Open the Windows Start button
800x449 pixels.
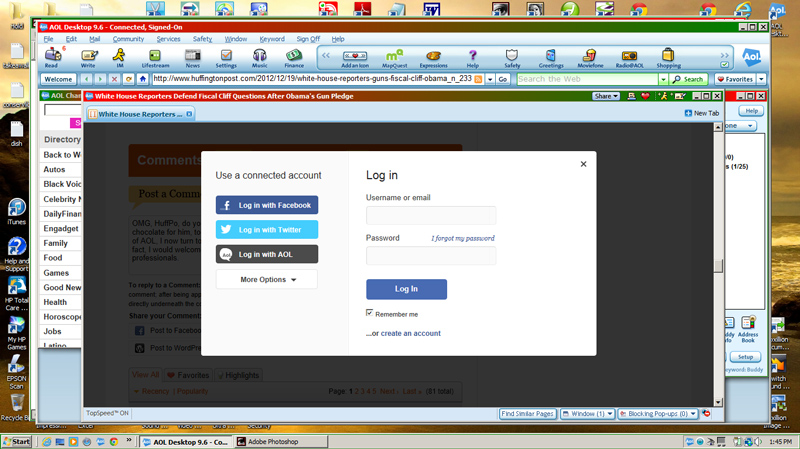(x=16, y=441)
